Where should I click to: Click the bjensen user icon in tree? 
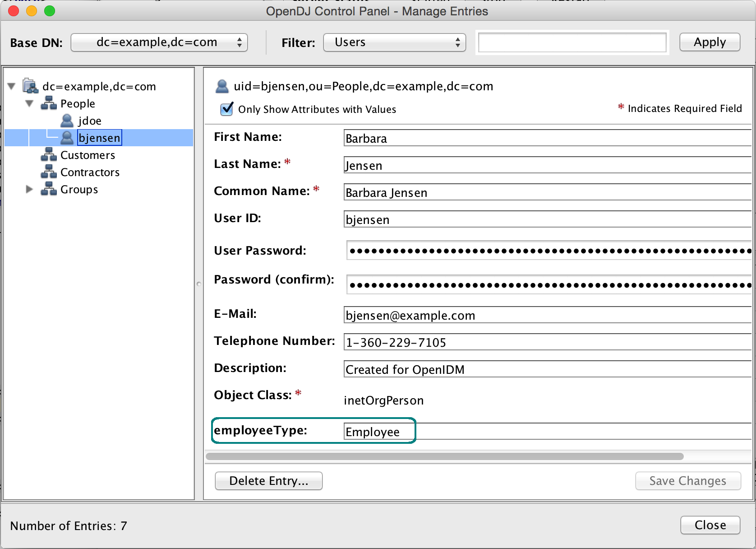click(x=67, y=138)
